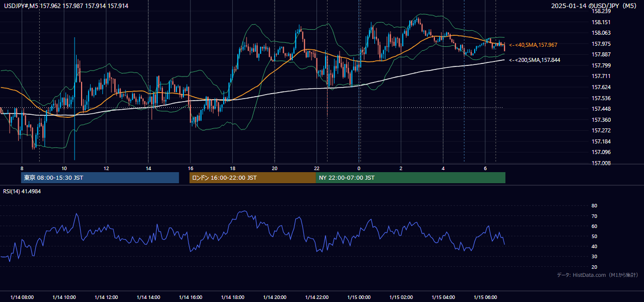Select the 東京 08:00-15:30 JST session bar
The image size is (644, 302).
(x=100, y=178)
